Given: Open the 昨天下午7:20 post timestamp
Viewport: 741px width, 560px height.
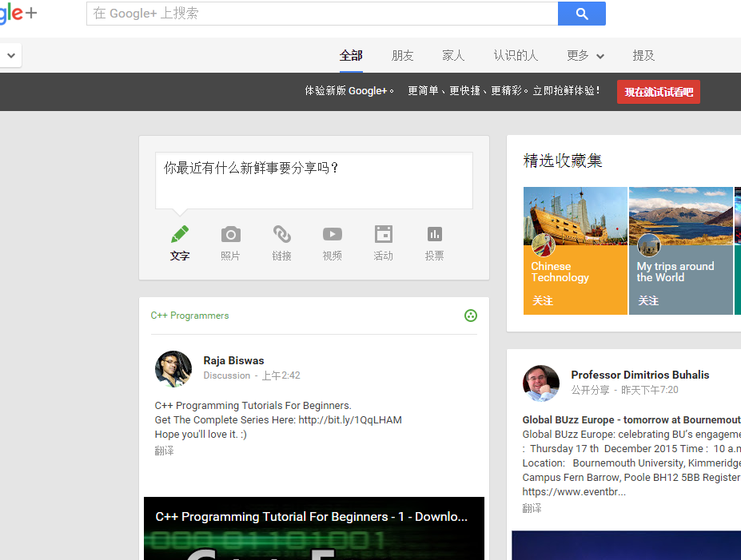Looking at the screenshot, I should (649, 390).
